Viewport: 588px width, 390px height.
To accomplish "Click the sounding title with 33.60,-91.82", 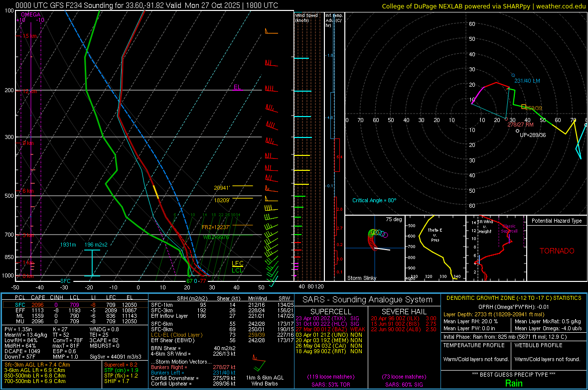I will [x=147, y=5].
